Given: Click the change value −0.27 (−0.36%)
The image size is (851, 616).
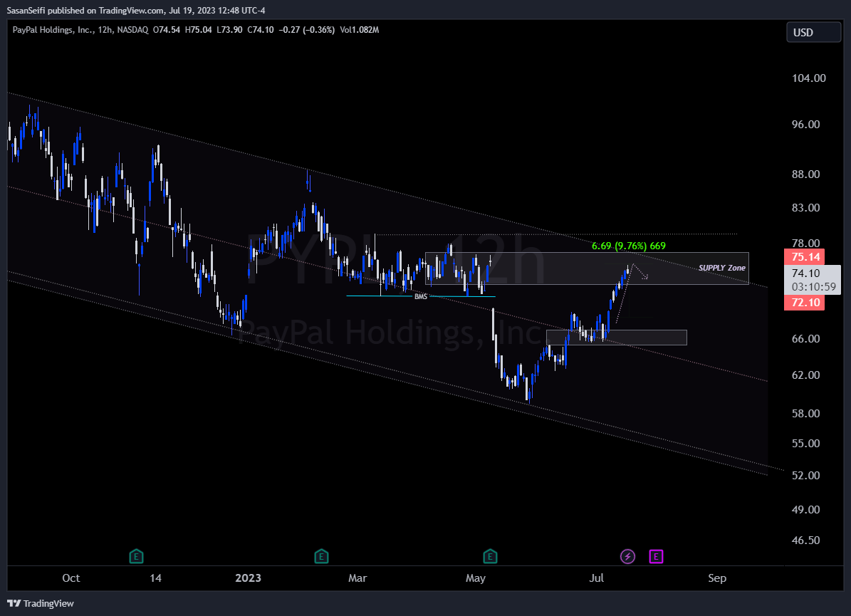Looking at the screenshot, I should (x=307, y=30).
